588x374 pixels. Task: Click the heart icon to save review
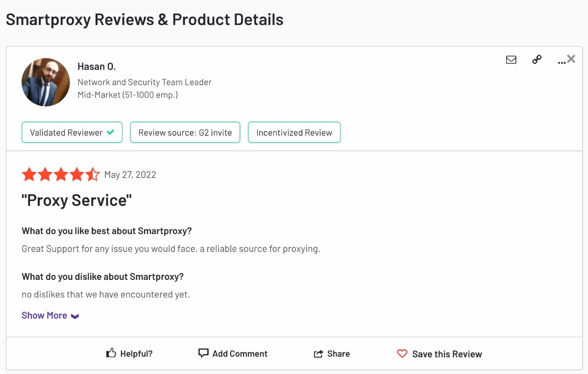[x=402, y=353]
